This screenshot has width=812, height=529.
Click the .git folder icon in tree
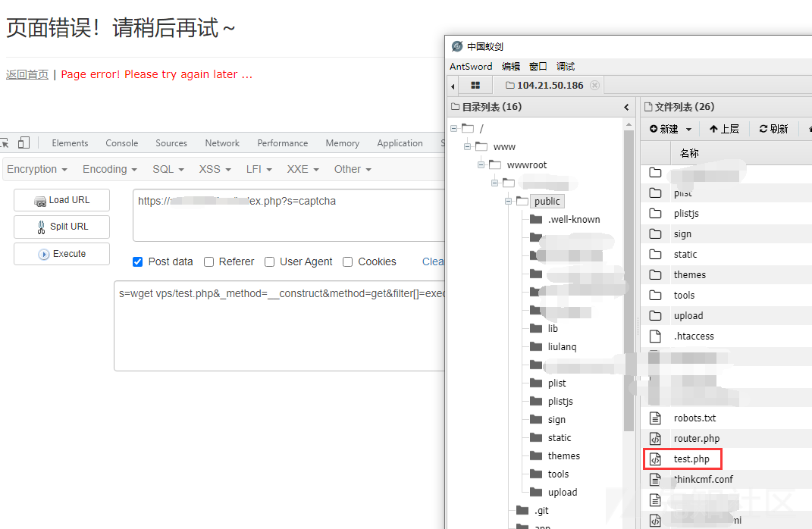click(522, 511)
